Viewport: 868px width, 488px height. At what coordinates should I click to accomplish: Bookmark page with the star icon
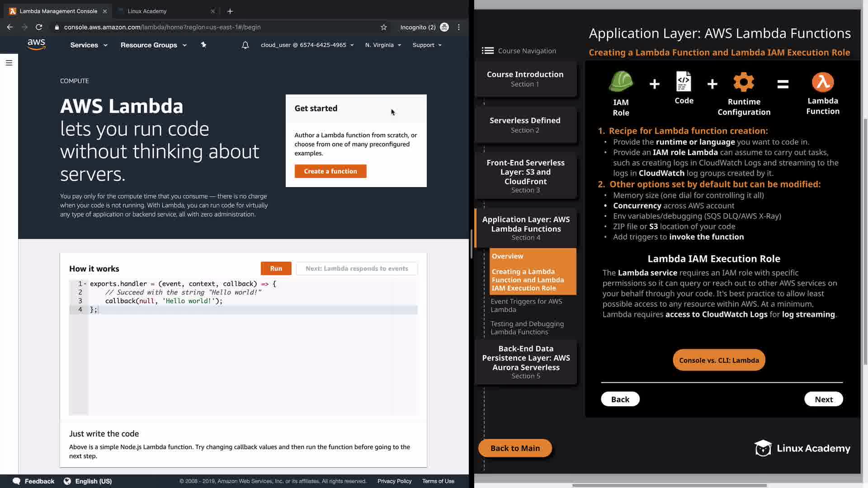click(384, 27)
